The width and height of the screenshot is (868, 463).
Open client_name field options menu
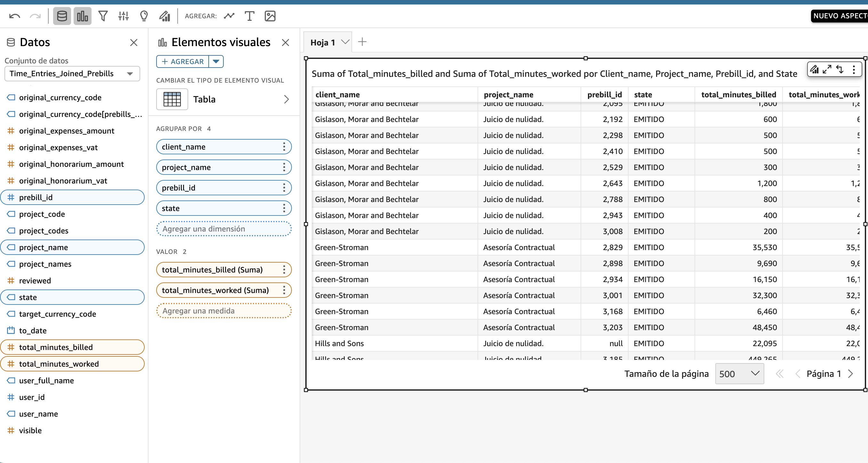click(x=284, y=147)
